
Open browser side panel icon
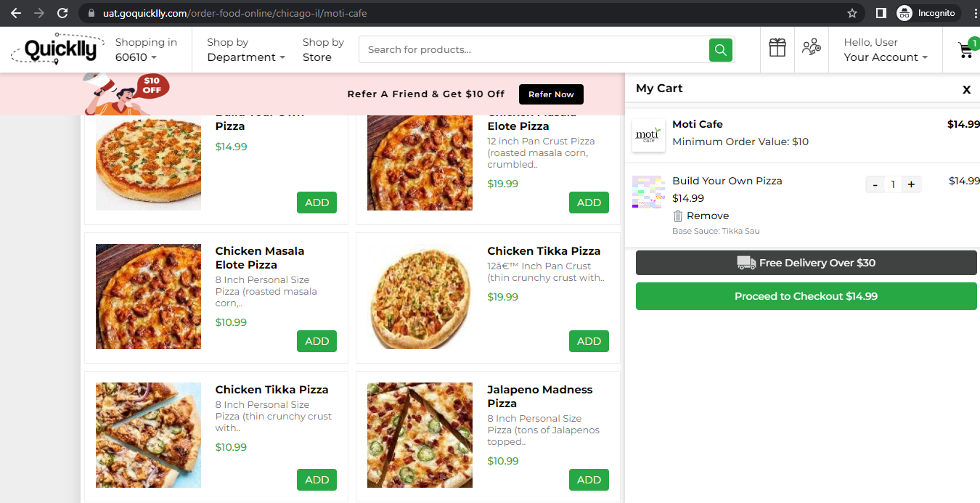click(x=881, y=13)
